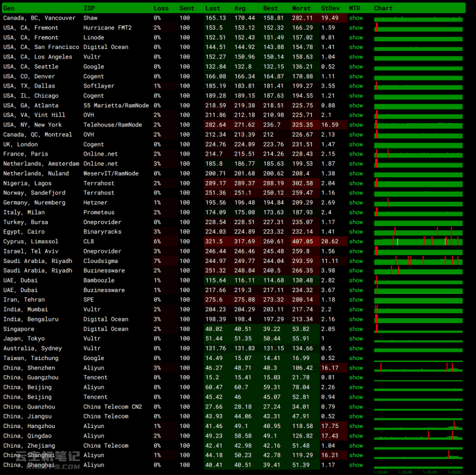The height and width of the screenshot is (475, 476).
Task: Show MTR for Cyprus Limassol CL8
Action: pyautogui.click(x=356, y=241)
